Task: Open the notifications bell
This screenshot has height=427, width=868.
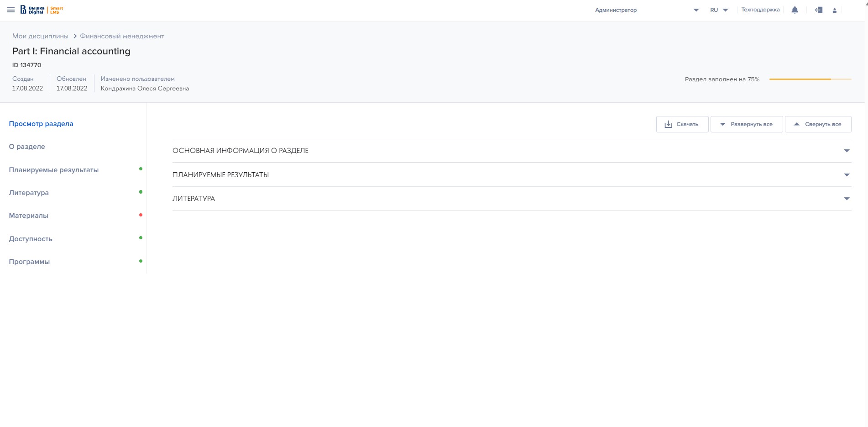Action: pyautogui.click(x=795, y=10)
